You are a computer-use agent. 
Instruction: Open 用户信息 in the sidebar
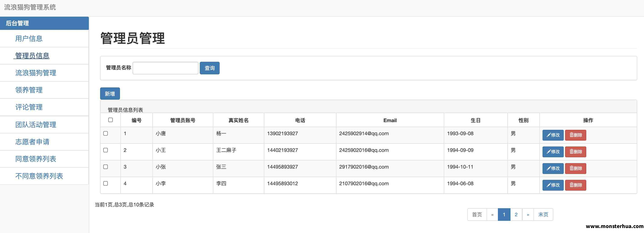[x=29, y=39]
